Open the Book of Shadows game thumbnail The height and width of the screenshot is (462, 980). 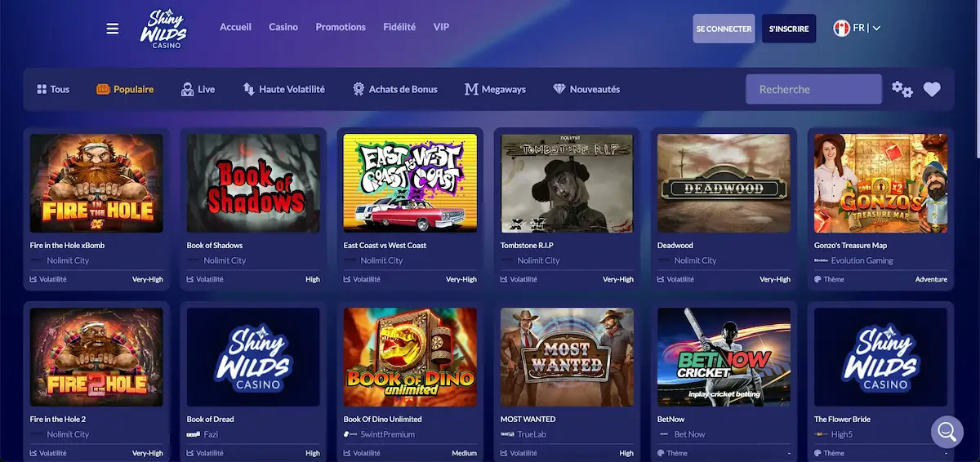coord(253,184)
